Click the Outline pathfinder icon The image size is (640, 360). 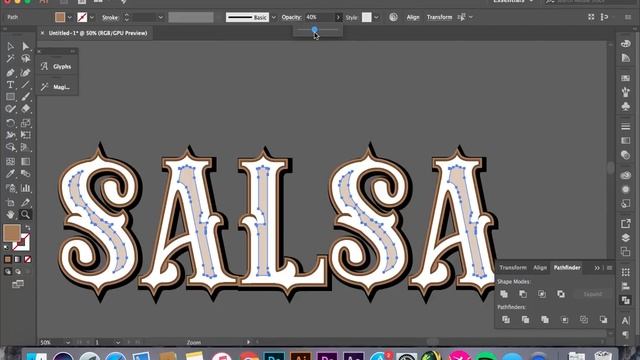(584, 320)
